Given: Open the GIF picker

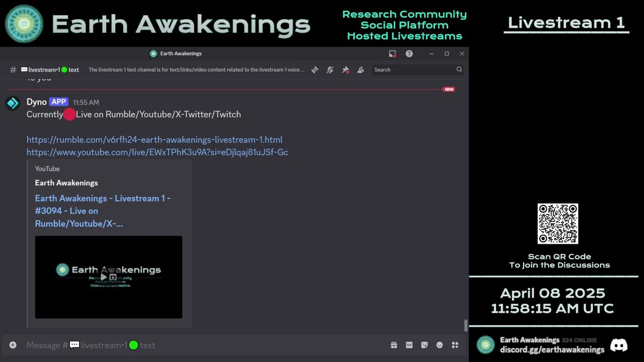Looking at the screenshot, I should tap(409, 345).
